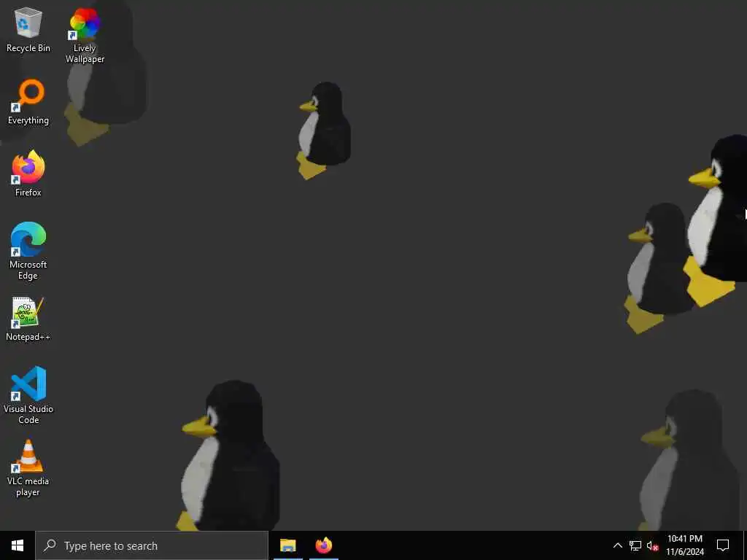Open the clock showing 10:41 PM

pos(684,545)
